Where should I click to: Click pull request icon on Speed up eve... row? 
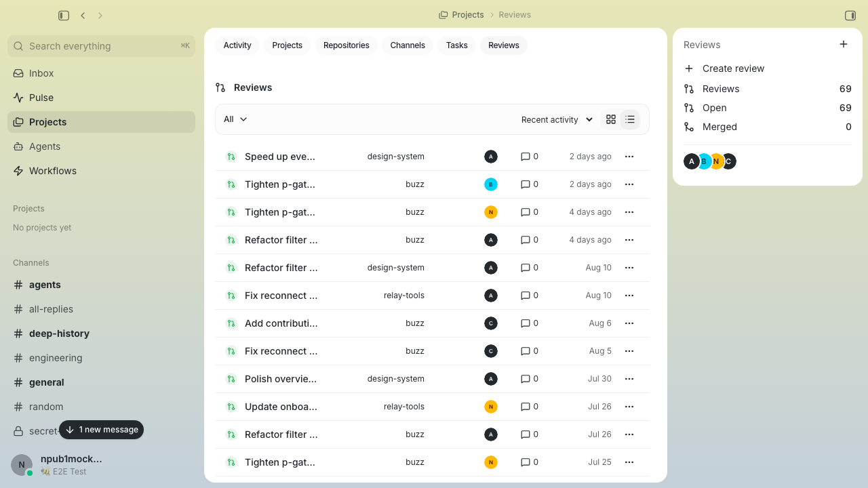(231, 157)
